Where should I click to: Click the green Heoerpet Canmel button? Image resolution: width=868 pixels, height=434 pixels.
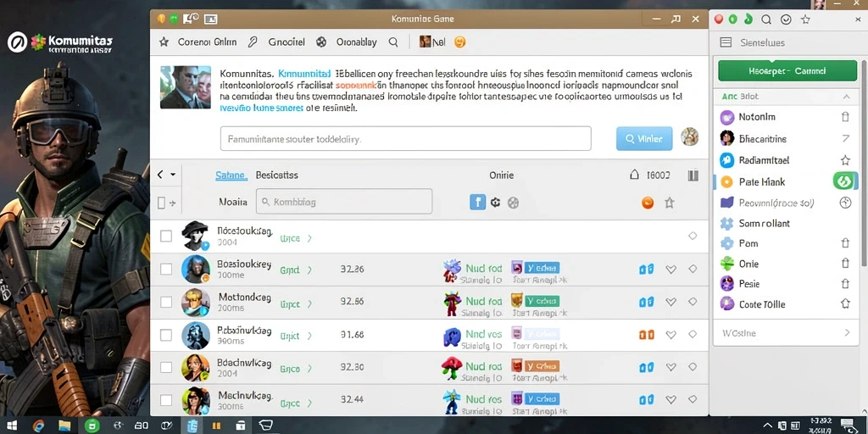(x=787, y=71)
